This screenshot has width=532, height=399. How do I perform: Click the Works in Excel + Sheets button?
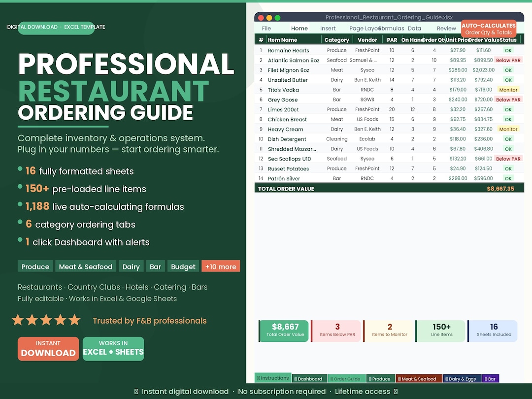coord(113,349)
